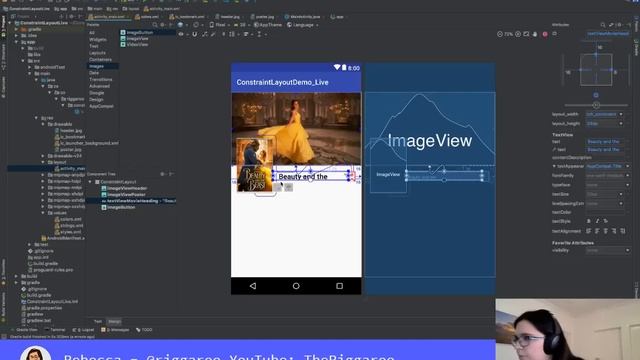
Task: Toggle italic textStyle button
Action: pyautogui.click(x=597, y=221)
